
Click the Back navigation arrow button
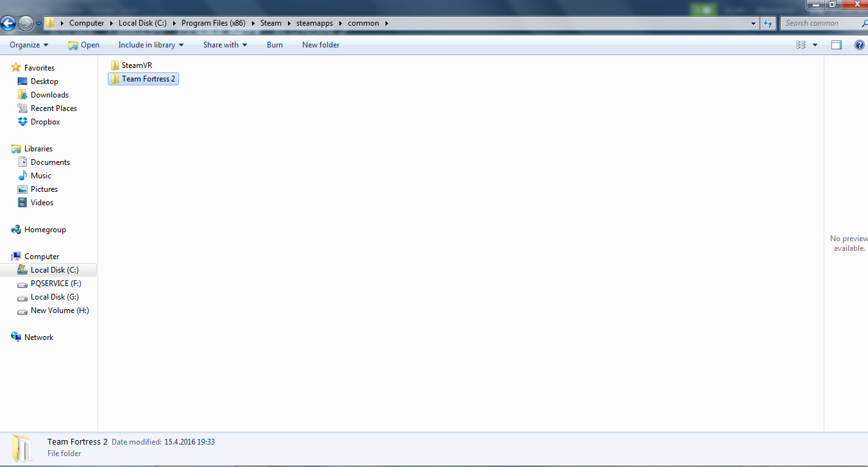pyautogui.click(x=8, y=24)
